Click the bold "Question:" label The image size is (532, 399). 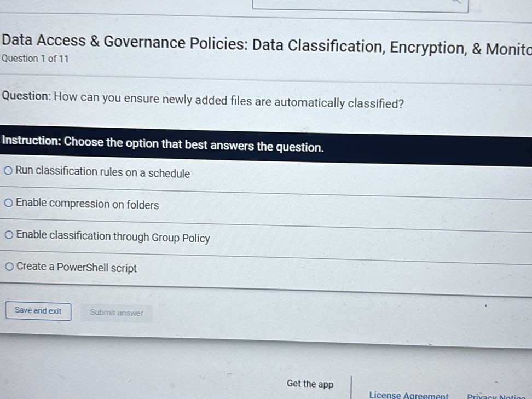click(26, 96)
